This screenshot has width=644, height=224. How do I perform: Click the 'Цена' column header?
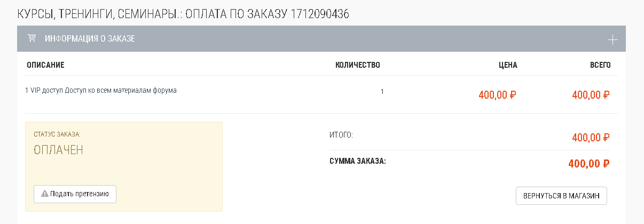point(508,65)
